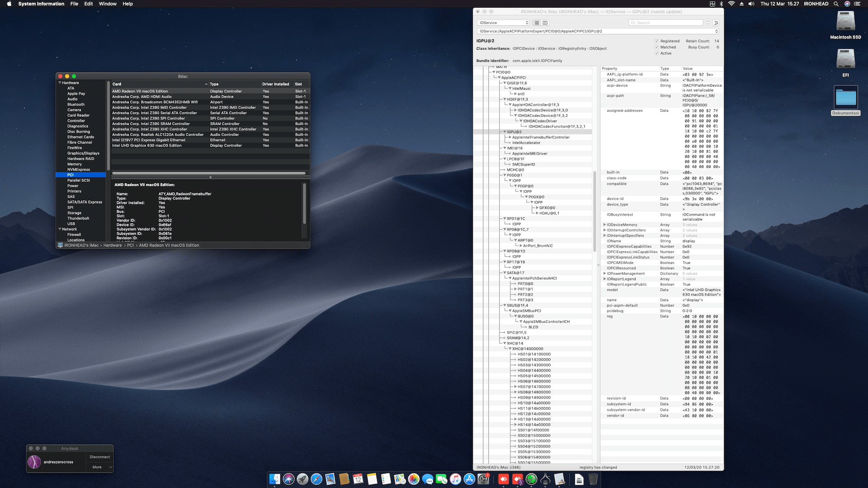Image resolution: width=868 pixels, height=488 pixels.
Task: Collapse the Hardware section in System Information
Action: [x=60, y=83]
